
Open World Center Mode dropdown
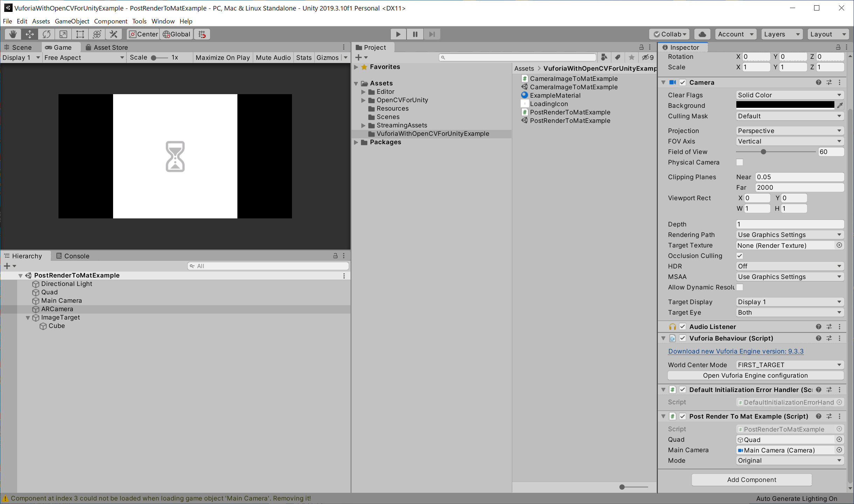(x=789, y=365)
